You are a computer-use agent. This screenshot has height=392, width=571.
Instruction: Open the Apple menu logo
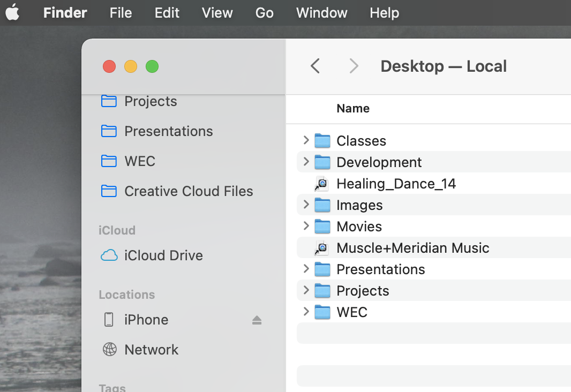pyautogui.click(x=12, y=12)
